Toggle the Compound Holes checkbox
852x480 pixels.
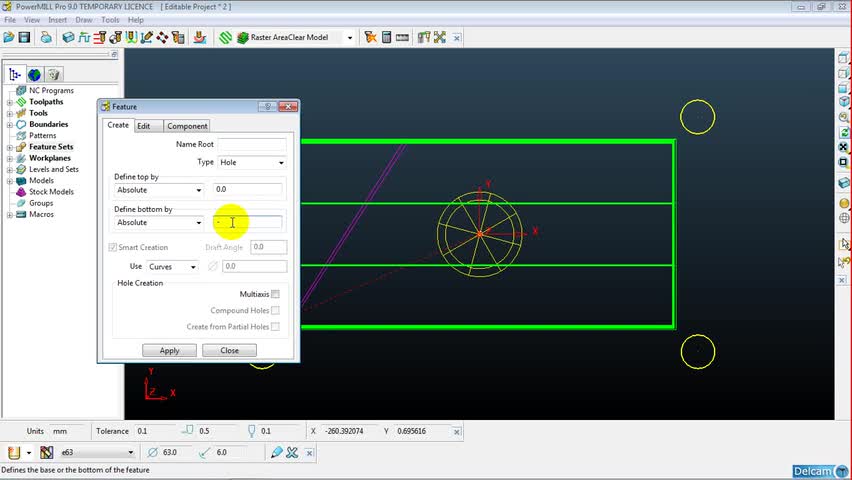pyautogui.click(x=275, y=310)
